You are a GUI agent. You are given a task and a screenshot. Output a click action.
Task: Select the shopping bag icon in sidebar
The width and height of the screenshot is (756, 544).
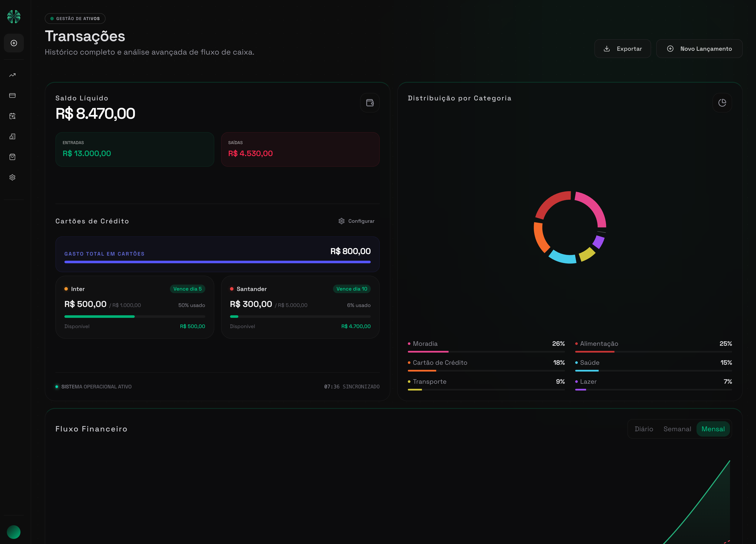click(x=13, y=157)
